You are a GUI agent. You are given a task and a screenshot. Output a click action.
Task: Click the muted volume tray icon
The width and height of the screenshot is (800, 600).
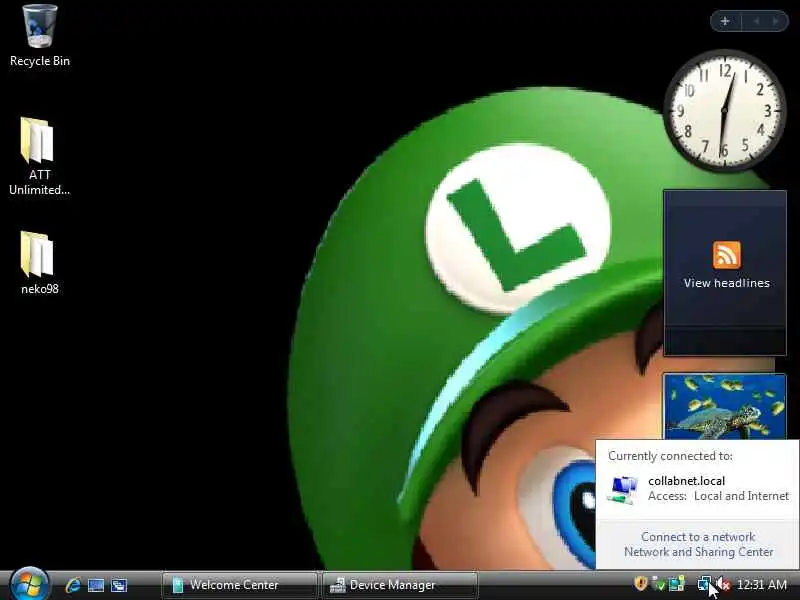pos(722,584)
